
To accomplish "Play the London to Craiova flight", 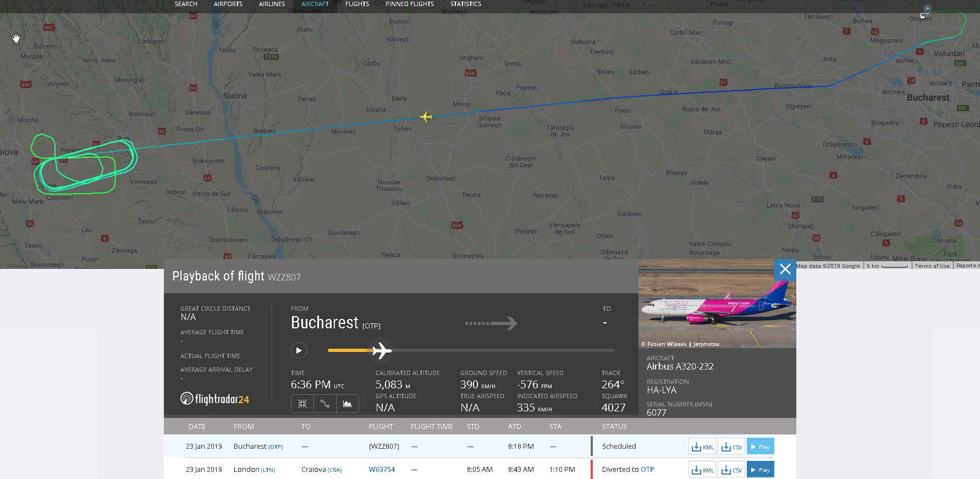I will (x=761, y=470).
